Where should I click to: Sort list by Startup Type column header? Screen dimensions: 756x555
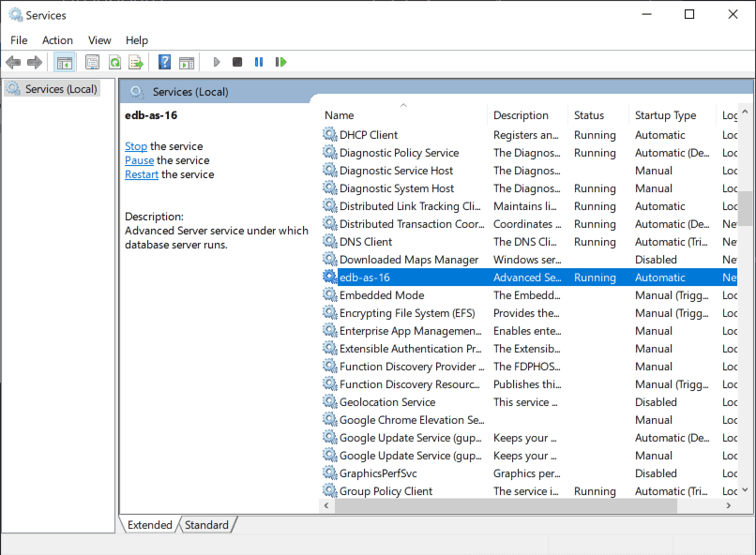click(665, 115)
